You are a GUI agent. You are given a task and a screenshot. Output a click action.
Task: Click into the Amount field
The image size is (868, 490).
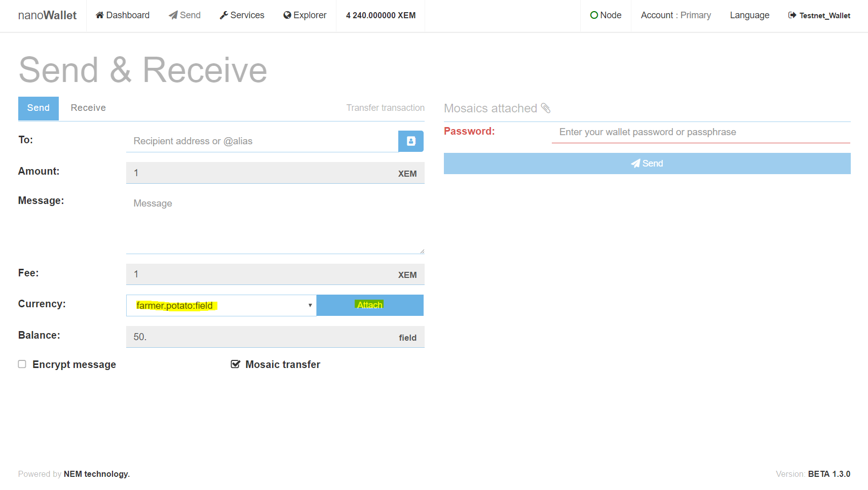pos(275,173)
